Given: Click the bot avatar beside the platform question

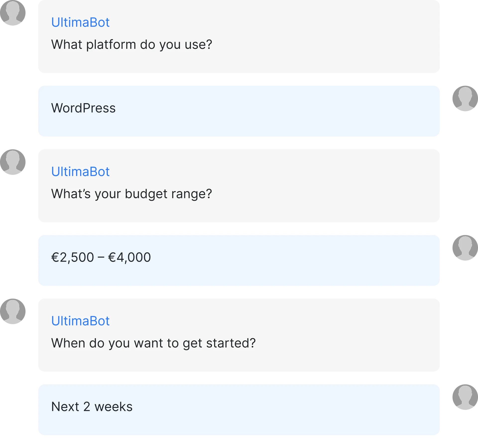Looking at the screenshot, I should tap(13, 13).
